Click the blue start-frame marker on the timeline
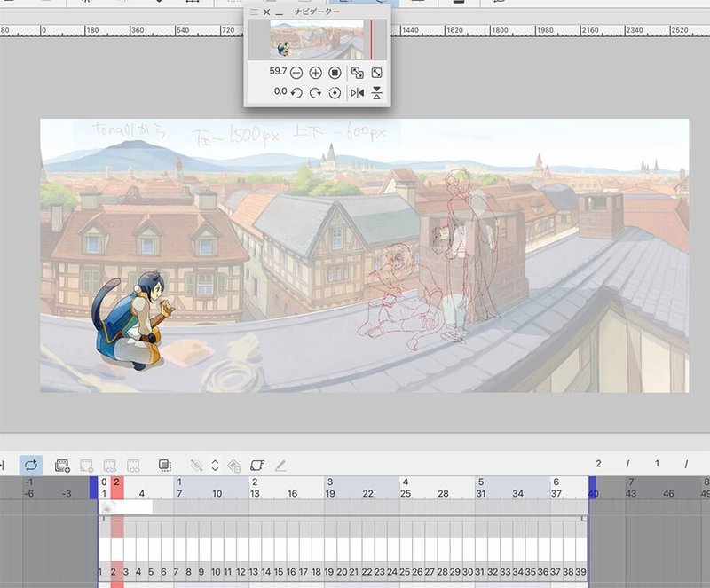The height and width of the screenshot is (588, 710). coord(93,488)
